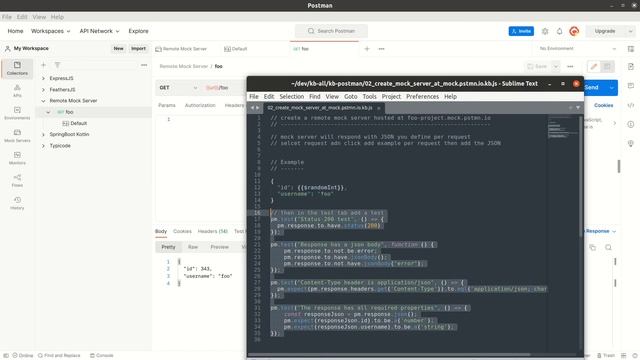This screenshot has width=640, height=360.
Task: Click the Postman account avatar icon
Action: coord(574,31)
